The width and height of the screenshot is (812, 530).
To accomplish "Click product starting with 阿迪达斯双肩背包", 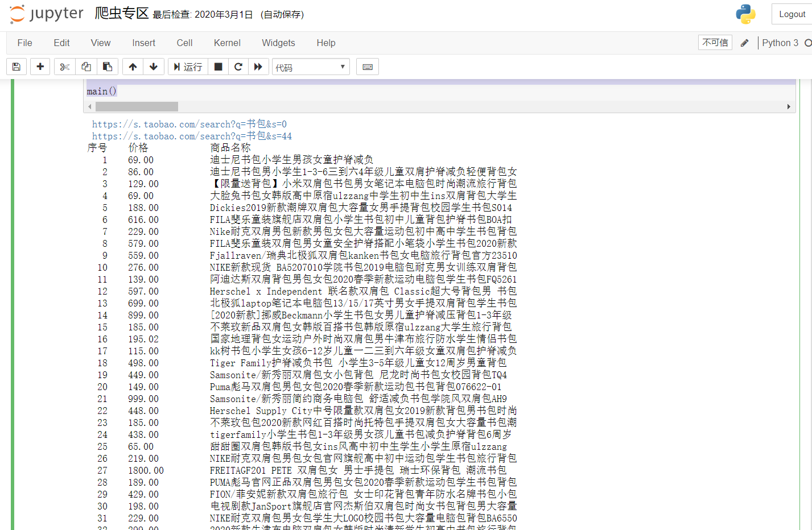I will click(x=364, y=279).
